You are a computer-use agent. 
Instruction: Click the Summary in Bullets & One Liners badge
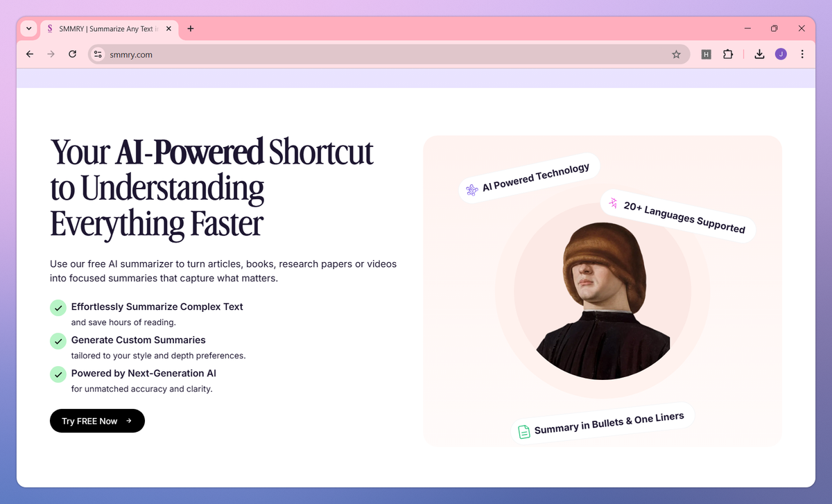click(602, 423)
